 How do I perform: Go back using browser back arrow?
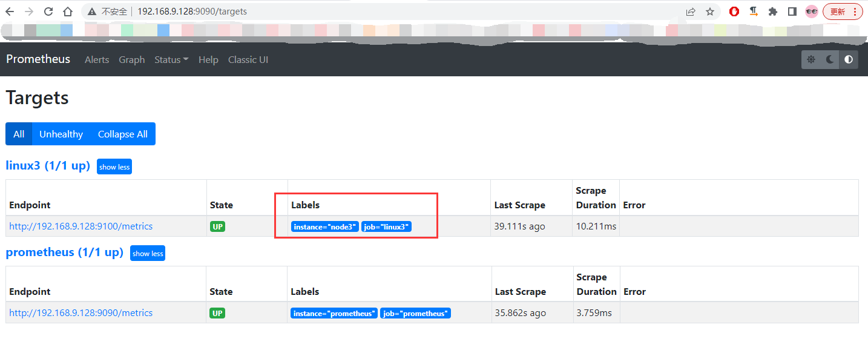10,12
